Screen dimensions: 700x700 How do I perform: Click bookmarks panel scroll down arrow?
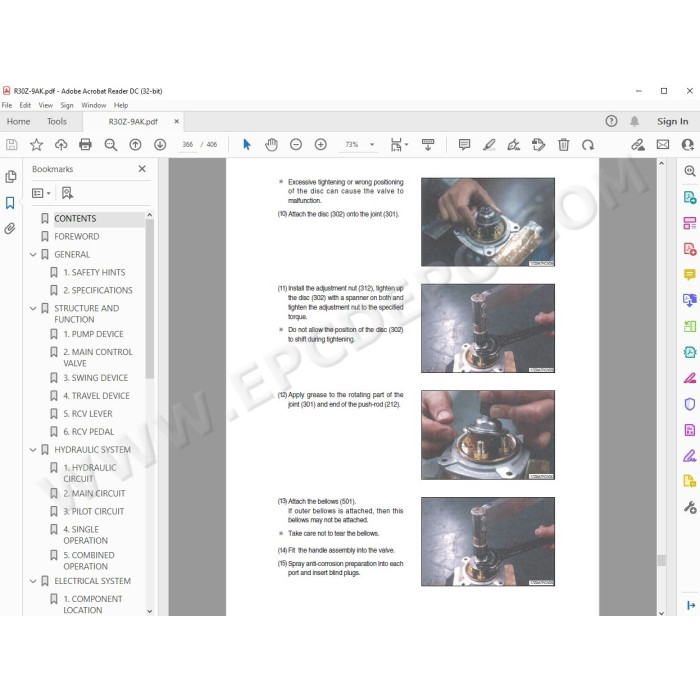pyautogui.click(x=150, y=611)
